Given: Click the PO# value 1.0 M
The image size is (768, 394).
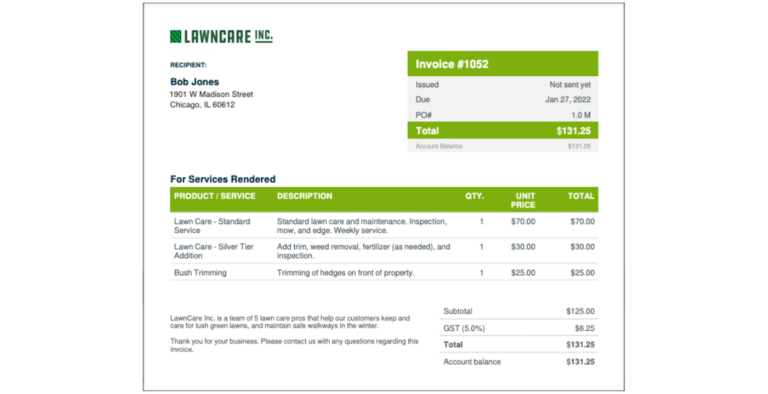Looking at the screenshot, I should [581, 115].
